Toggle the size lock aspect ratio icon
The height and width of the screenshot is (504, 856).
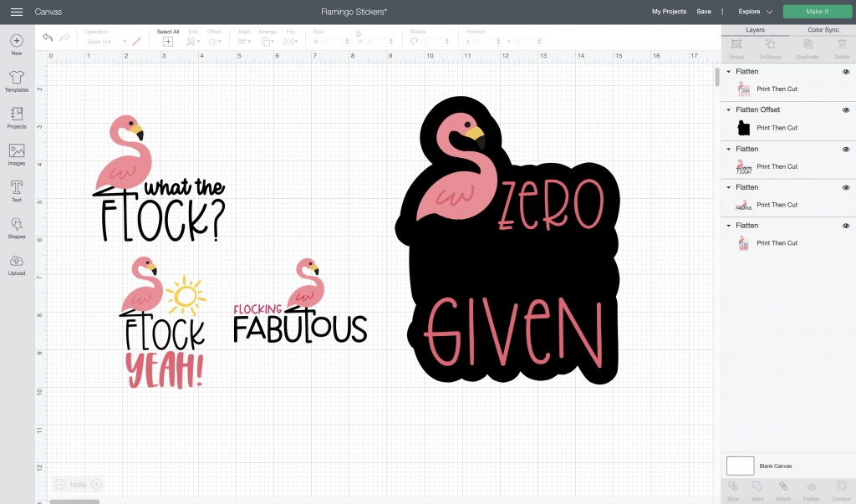point(359,34)
